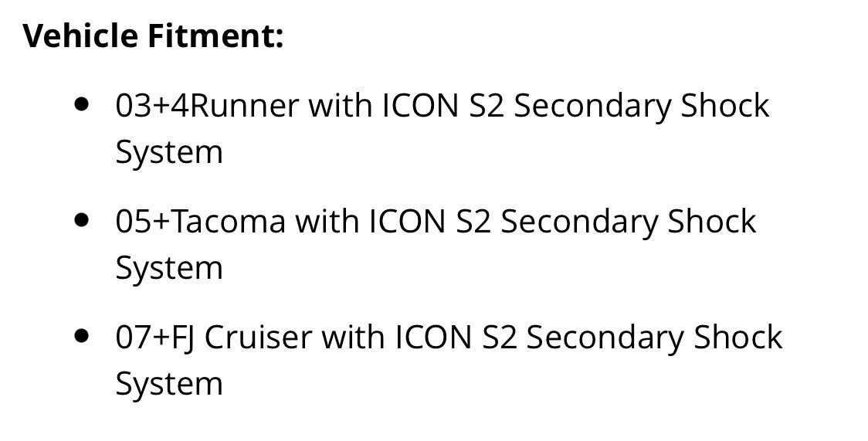Image resolution: width=868 pixels, height=441 pixels.
Task: Click the "Vehicle Fitment:" heading
Action: pos(154,36)
